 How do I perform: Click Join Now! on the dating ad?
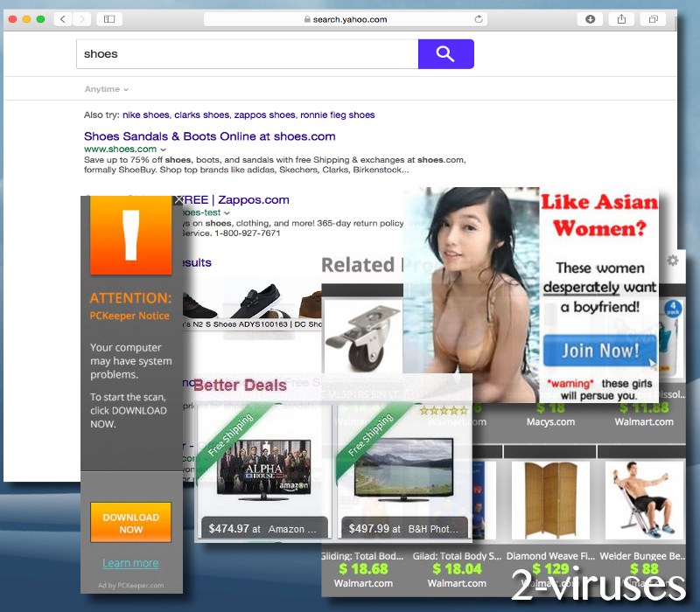click(598, 349)
